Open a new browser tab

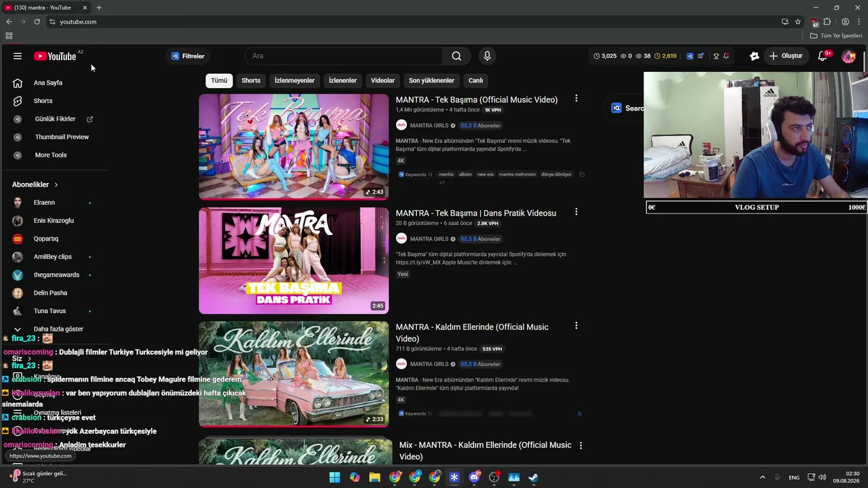point(98,7)
